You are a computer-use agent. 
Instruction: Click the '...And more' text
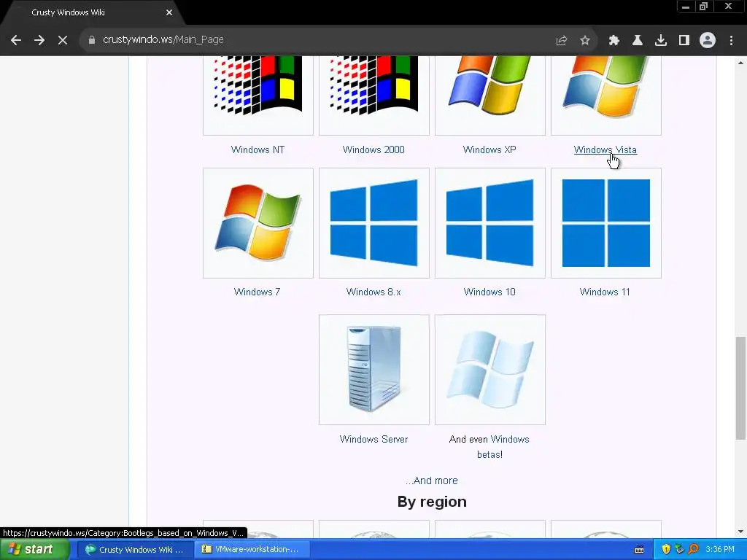(x=432, y=481)
